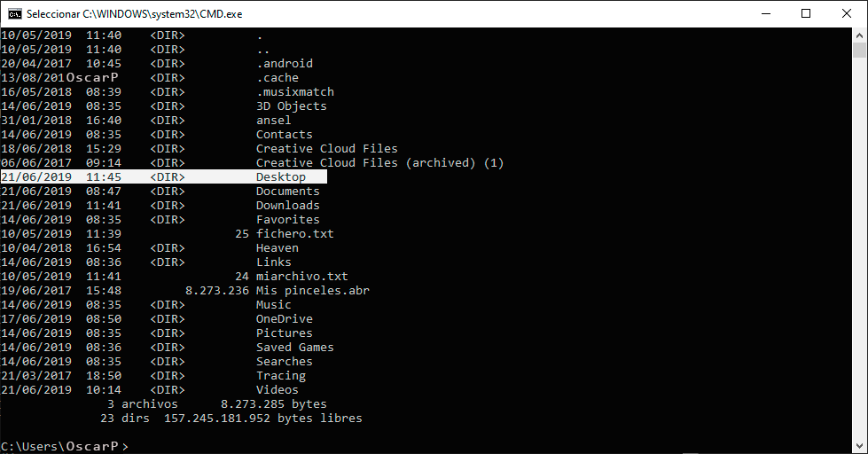868x454 pixels.
Task: Click the Mis pinceles.abr file entry
Action: (x=312, y=291)
